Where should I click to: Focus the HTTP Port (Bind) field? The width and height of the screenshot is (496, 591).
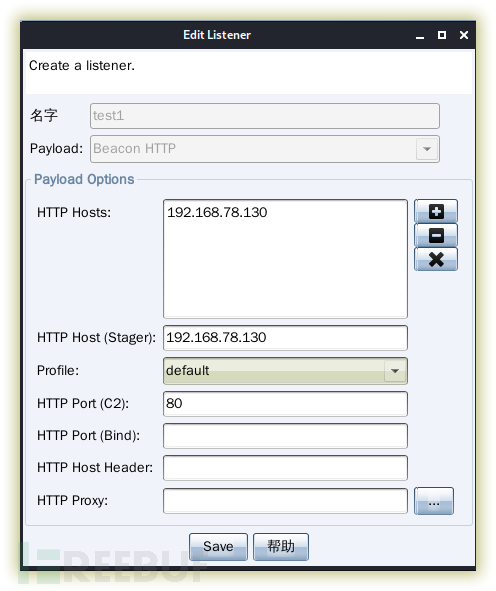285,436
